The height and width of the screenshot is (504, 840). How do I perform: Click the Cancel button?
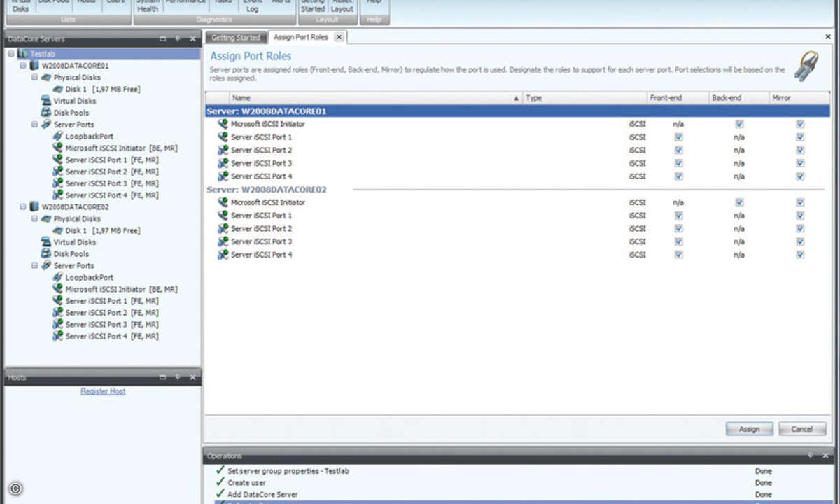pos(802,429)
